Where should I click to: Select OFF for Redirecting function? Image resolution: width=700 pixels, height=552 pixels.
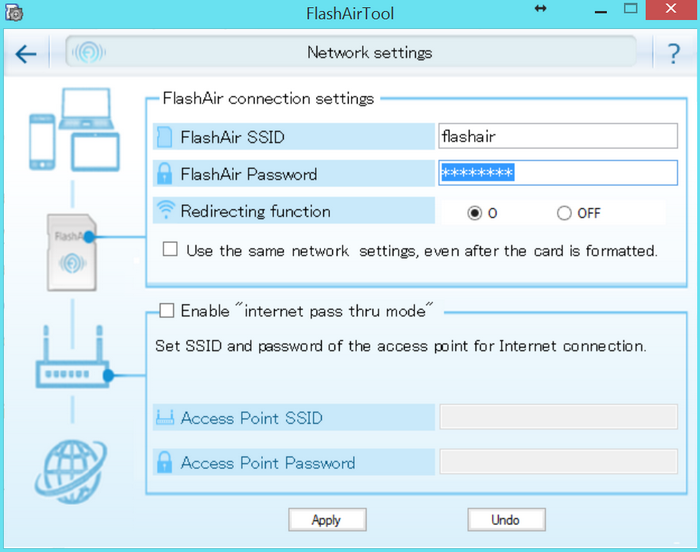click(564, 213)
